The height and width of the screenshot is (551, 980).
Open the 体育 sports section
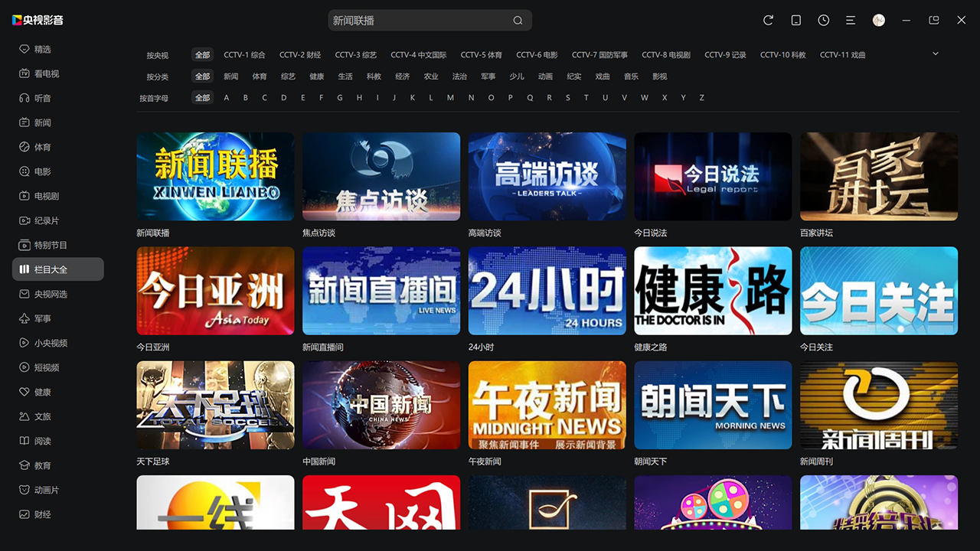46,147
